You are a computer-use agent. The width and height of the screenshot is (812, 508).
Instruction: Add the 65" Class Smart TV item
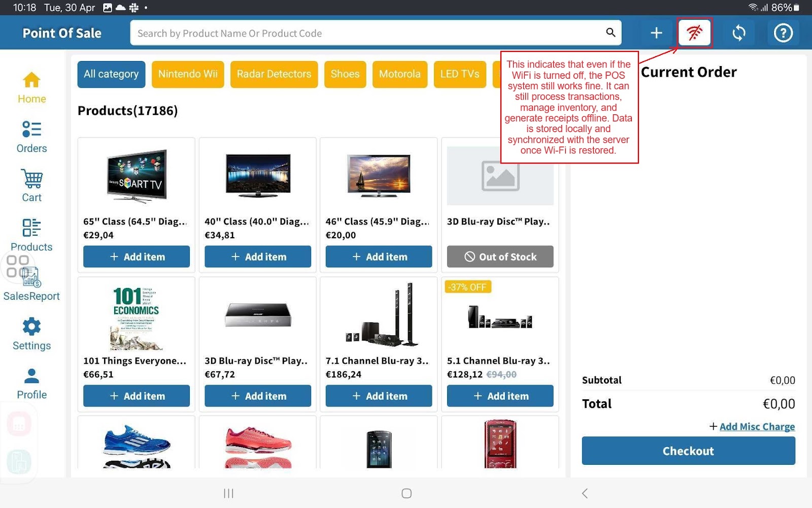[x=137, y=257]
